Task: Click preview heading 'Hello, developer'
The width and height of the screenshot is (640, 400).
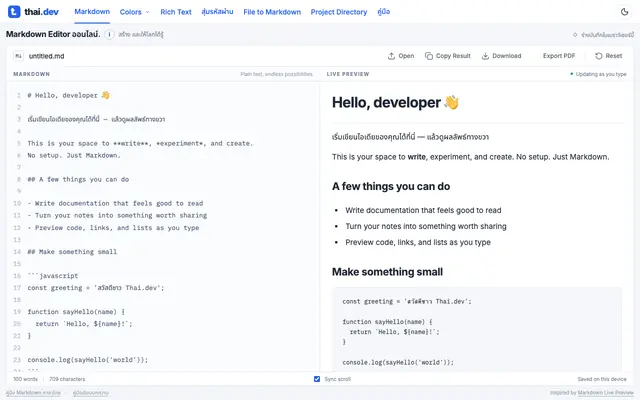Action: point(395,102)
